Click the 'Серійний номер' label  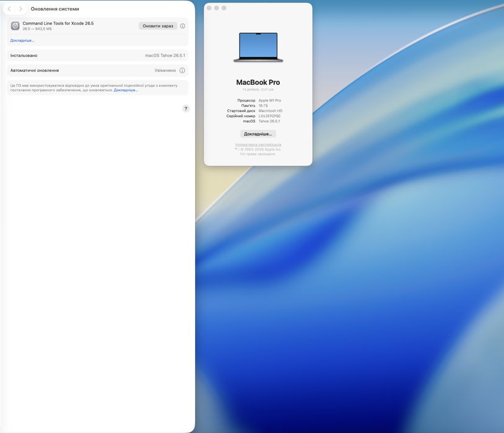241,116
